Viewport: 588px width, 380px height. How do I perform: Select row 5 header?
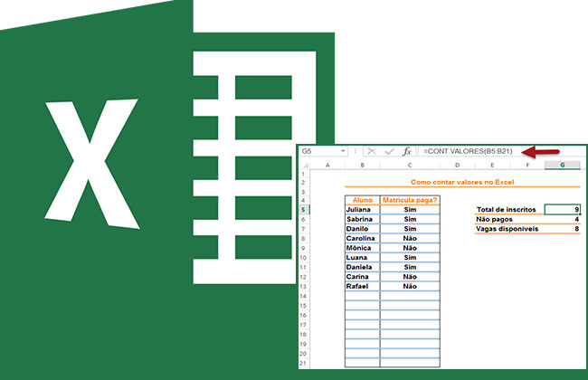point(304,210)
